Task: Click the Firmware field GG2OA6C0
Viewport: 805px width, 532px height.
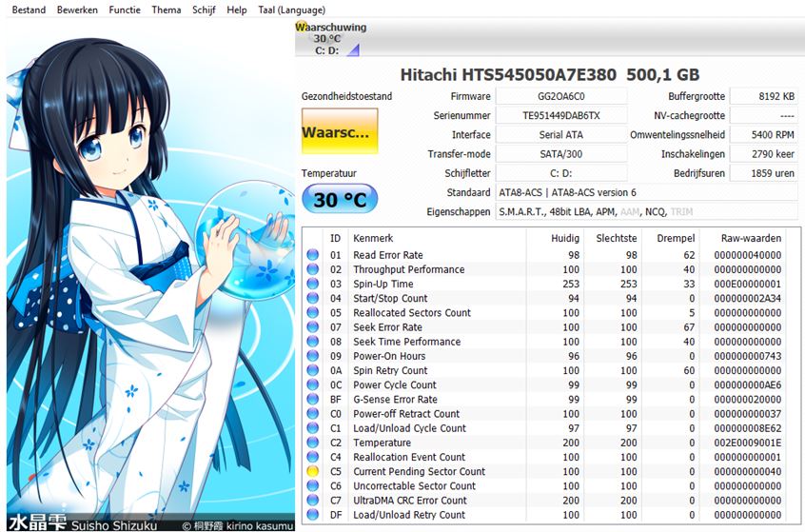Action: [x=561, y=96]
